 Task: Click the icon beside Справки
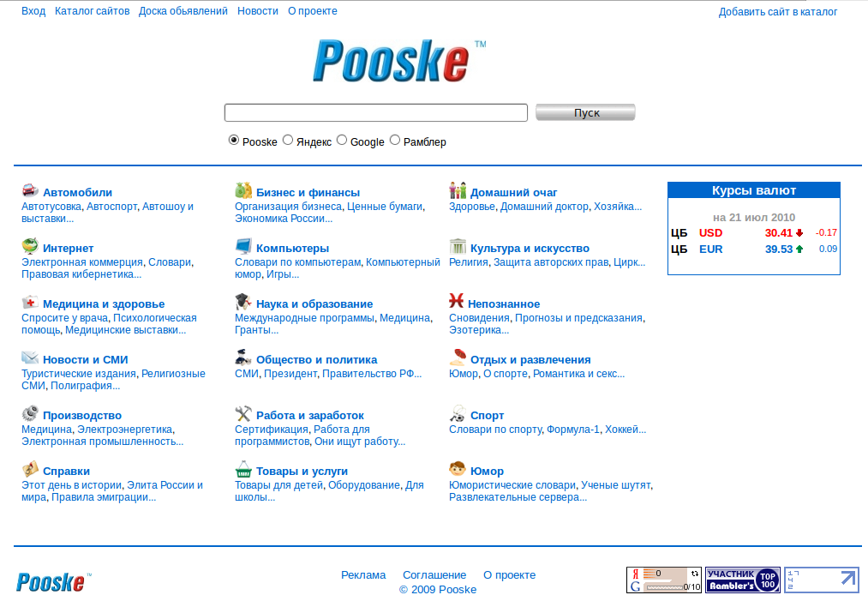(30, 469)
